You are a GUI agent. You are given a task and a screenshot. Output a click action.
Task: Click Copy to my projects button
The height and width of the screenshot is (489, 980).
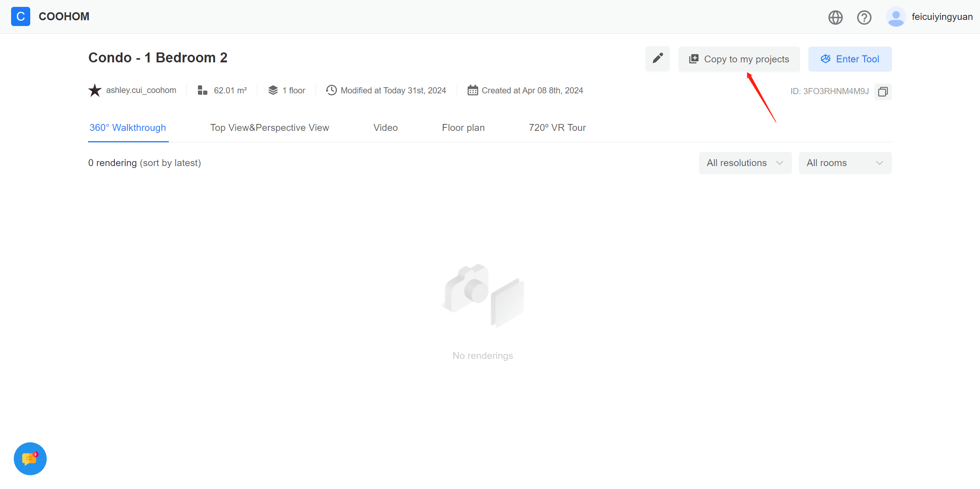pos(739,59)
